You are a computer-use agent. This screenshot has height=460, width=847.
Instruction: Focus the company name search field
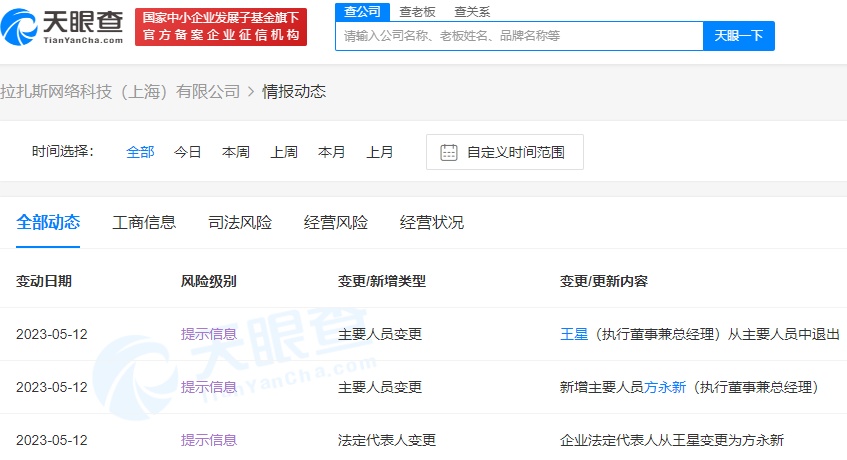tap(519, 36)
